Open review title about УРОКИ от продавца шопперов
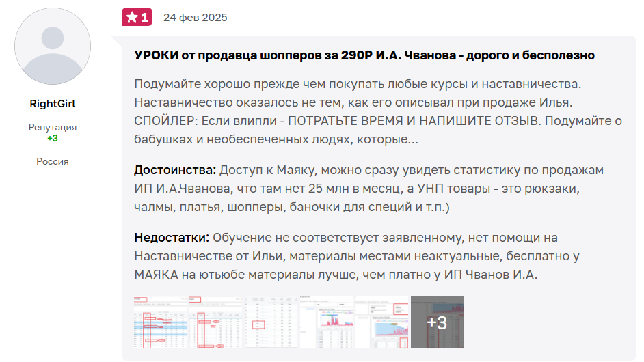The height and width of the screenshot is (362, 644). pos(364,55)
